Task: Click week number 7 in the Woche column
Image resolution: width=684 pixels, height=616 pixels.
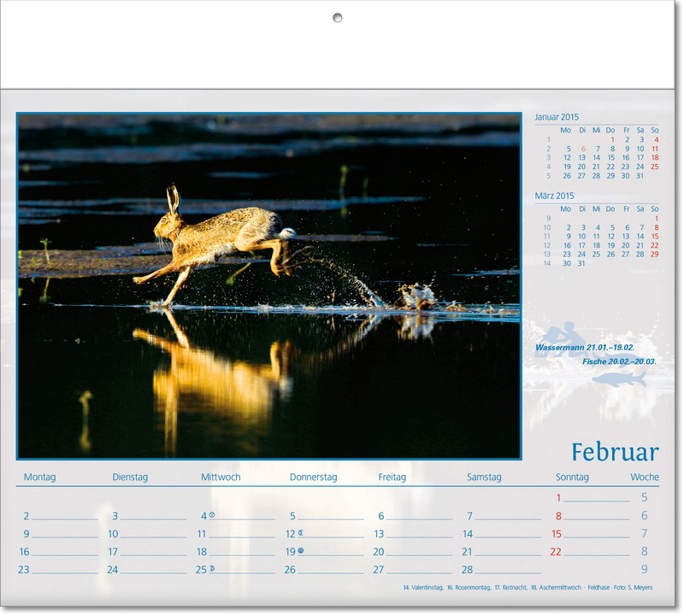Action: click(x=645, y=534)
